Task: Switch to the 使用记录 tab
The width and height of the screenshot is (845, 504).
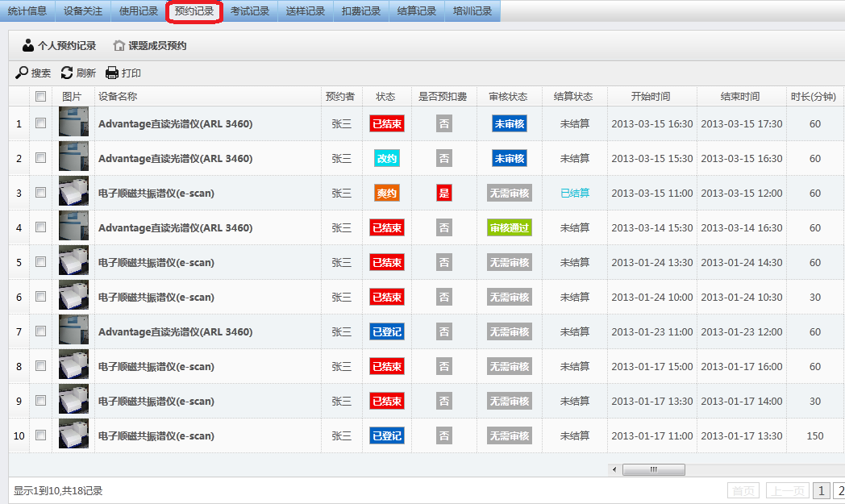Action: click(x=139, y=11)
